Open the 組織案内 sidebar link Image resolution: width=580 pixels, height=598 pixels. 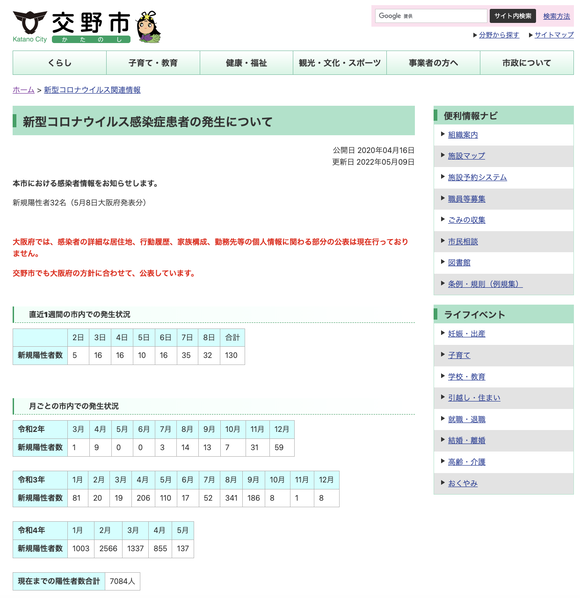[463, 135]
